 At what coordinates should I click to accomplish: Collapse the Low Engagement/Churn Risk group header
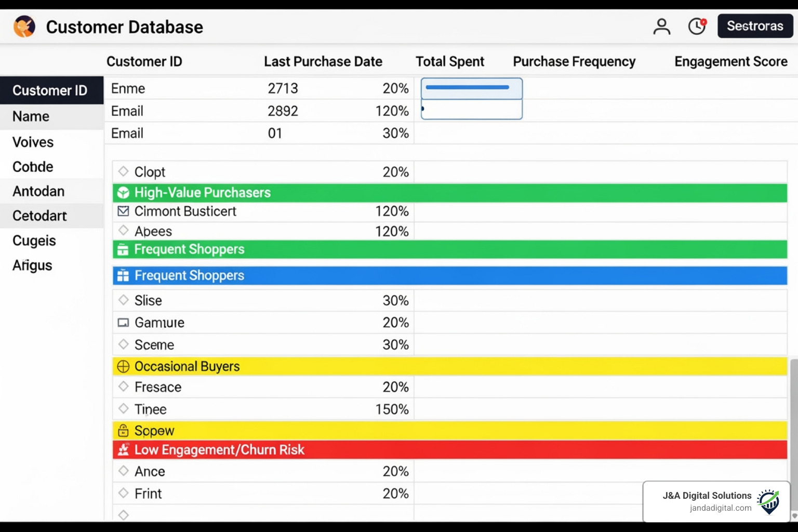[x=450, y=449]
